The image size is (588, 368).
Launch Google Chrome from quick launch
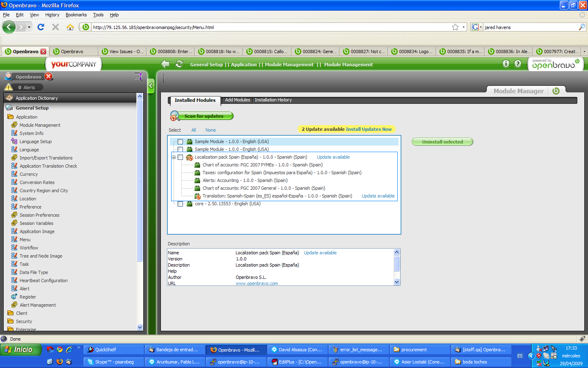tap(60, 350)
